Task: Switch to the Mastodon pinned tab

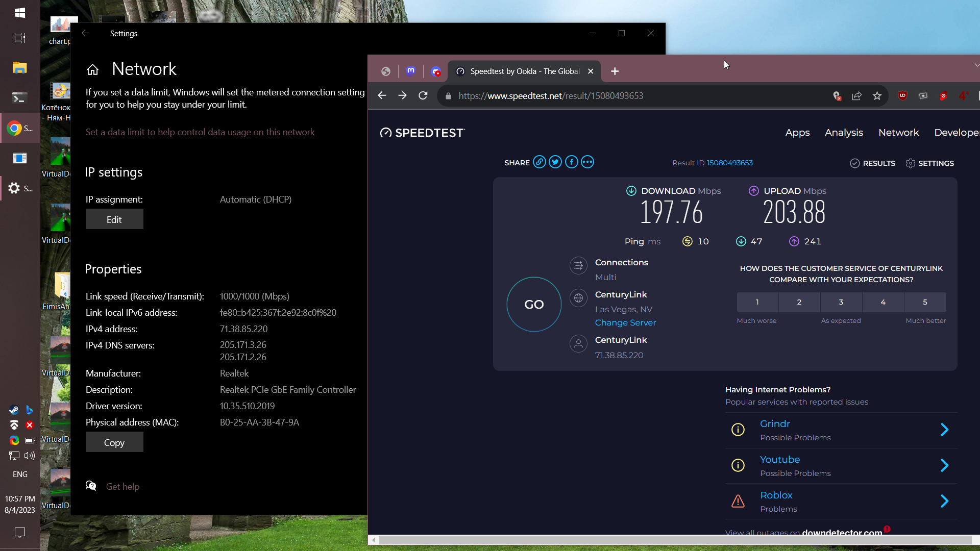Action: coord(410,71)
